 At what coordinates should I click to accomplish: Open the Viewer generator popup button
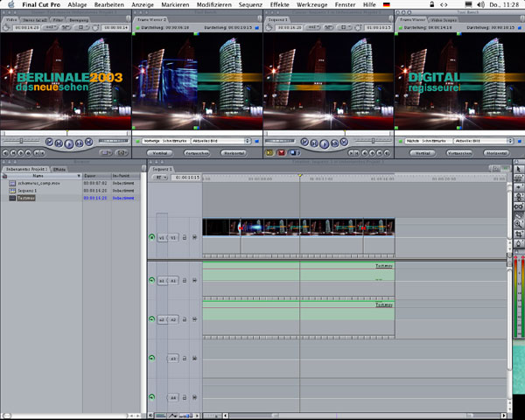pyautogui.click(x=122, y=153)
